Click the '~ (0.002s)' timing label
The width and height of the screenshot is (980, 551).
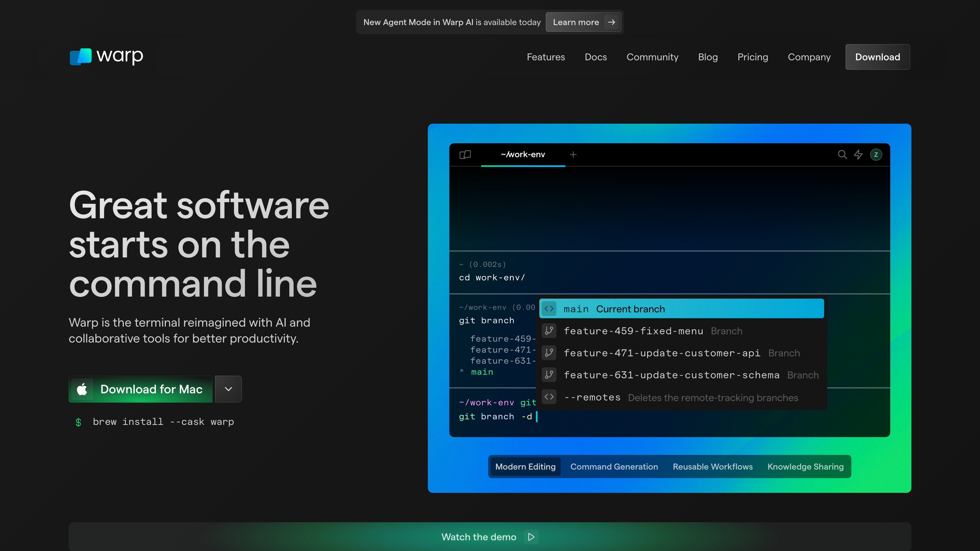[x=482, y=264]
